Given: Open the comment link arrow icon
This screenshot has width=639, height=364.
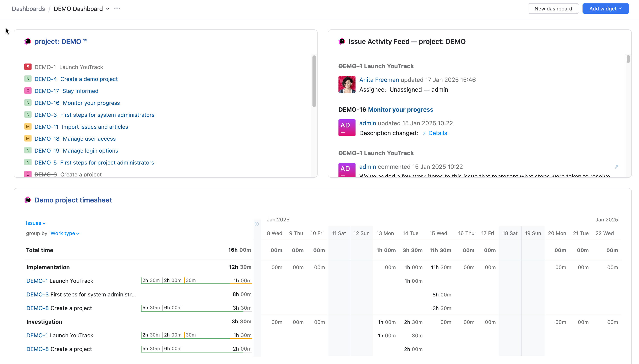Looking at the screenshot, I should pos(616,167).
